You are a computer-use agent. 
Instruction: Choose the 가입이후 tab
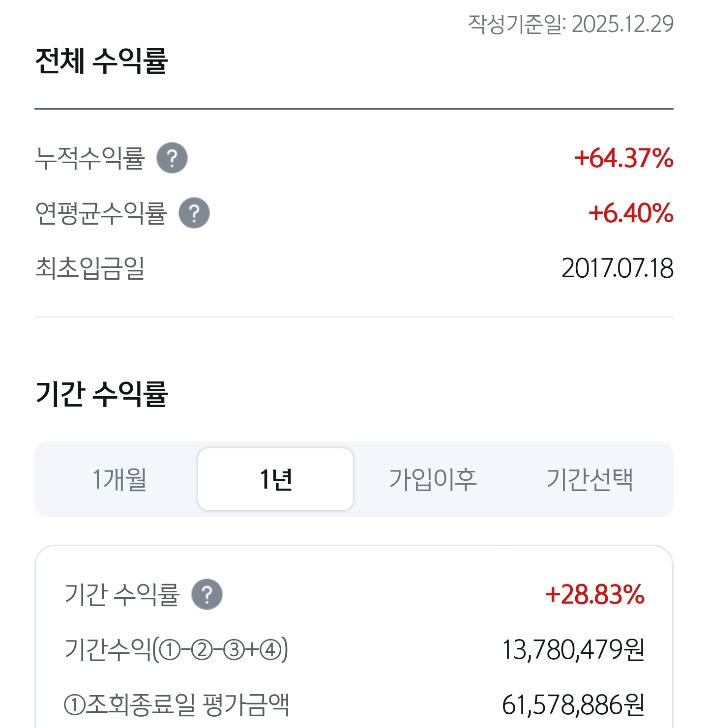point(433,479)
